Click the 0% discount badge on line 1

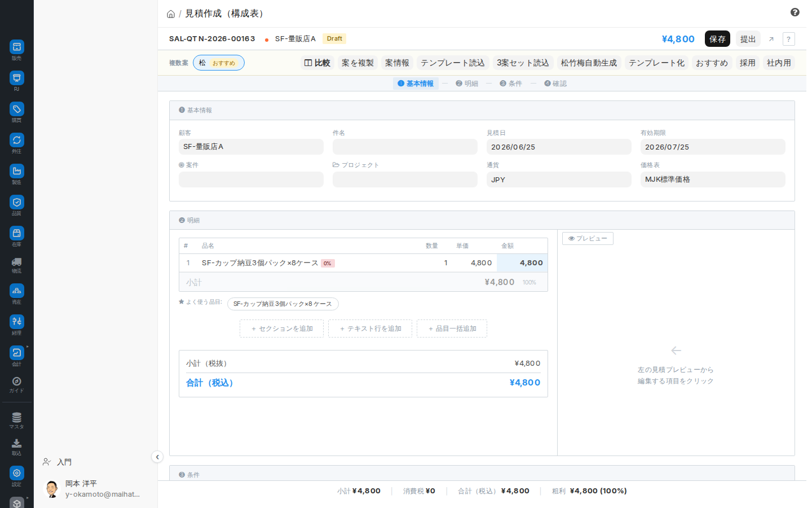pos(328,263)
